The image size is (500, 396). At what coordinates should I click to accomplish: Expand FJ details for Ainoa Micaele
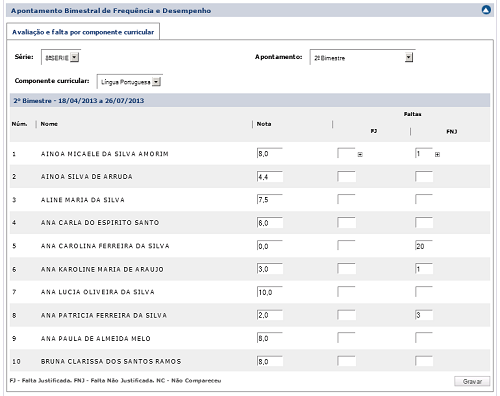(360, 154)
